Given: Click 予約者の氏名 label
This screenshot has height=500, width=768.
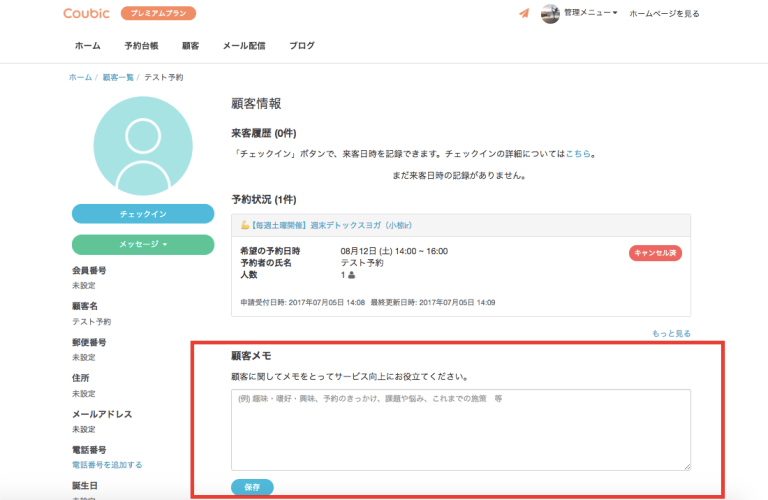Looking at the screenshot, I should point(266,263).
